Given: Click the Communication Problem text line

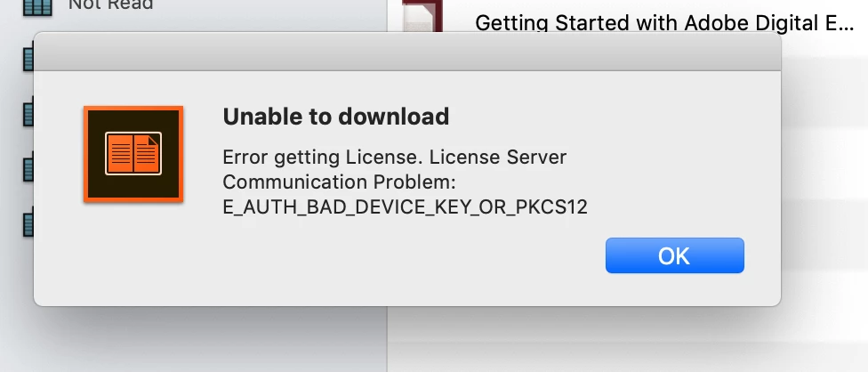Looking at the screenshot, I should pos(339,182).
